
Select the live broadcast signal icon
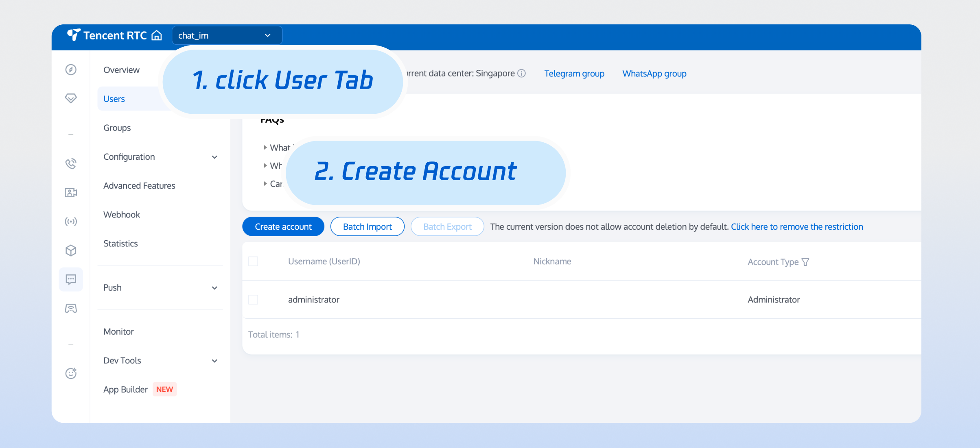pyautogui.click(x=71, y=222)
